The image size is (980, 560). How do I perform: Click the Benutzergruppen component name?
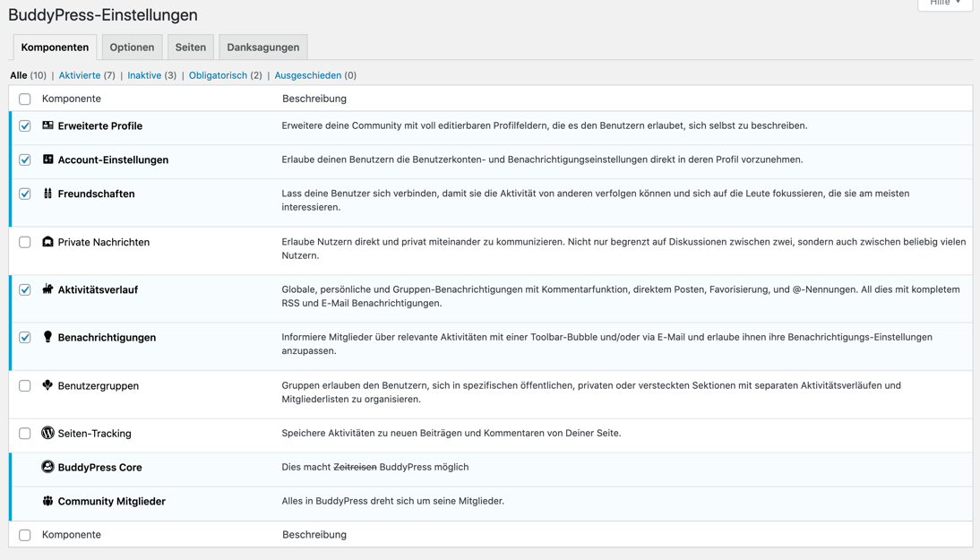[x=99, y=385]
